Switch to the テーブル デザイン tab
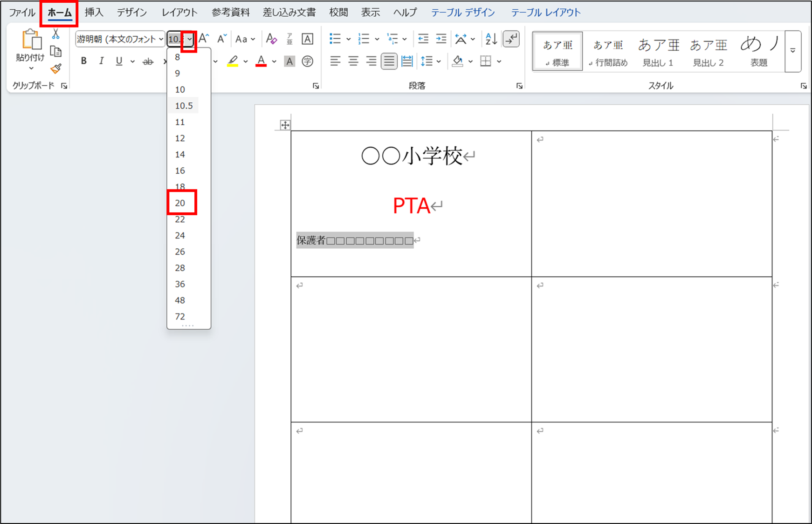The image size is (812, 524). coord(463,13)
